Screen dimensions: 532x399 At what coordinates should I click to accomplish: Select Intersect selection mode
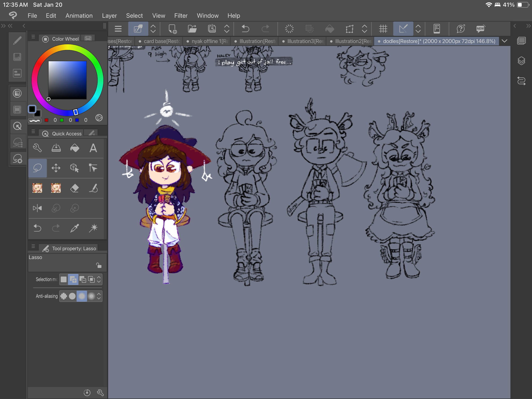(91, 279)
